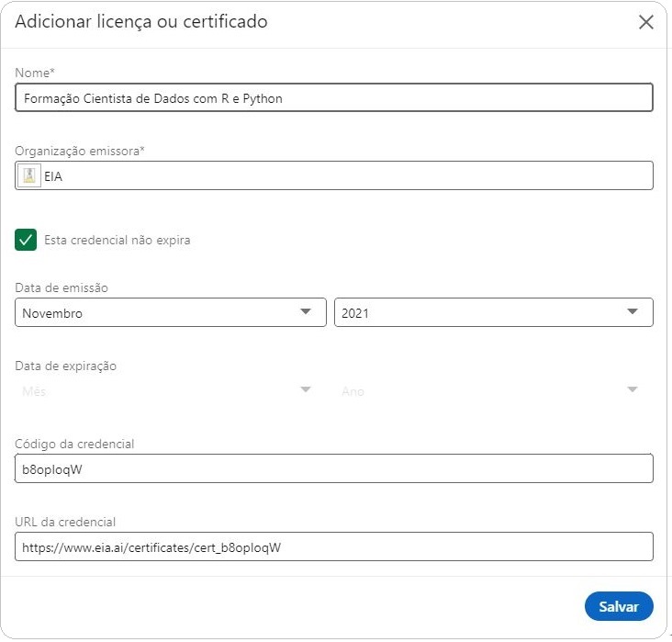
Task: Toggle the green credential expiration checkbox
Action: pyautogui.click(x=27, y=240)
